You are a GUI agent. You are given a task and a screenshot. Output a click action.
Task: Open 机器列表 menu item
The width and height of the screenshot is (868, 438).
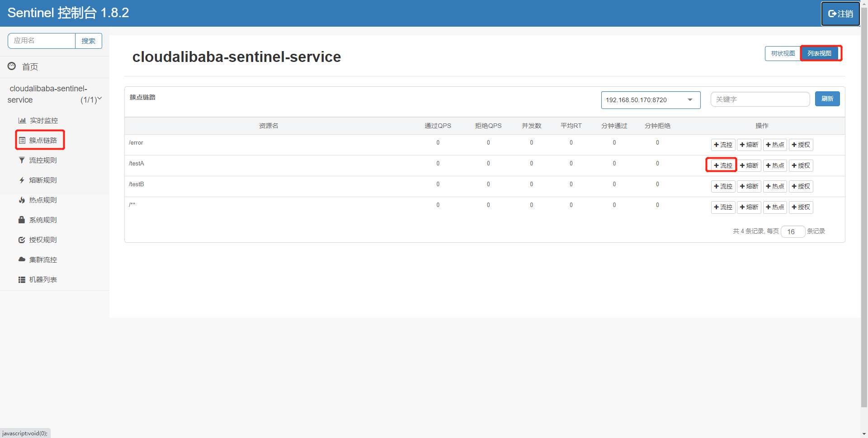(43, 279)
